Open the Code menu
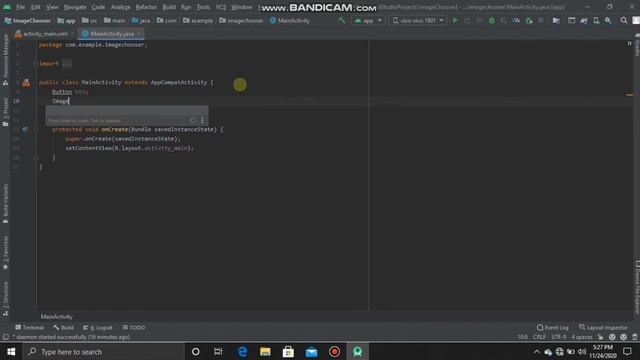Viewport: 640px width, 360px height. tap(98, 7)
